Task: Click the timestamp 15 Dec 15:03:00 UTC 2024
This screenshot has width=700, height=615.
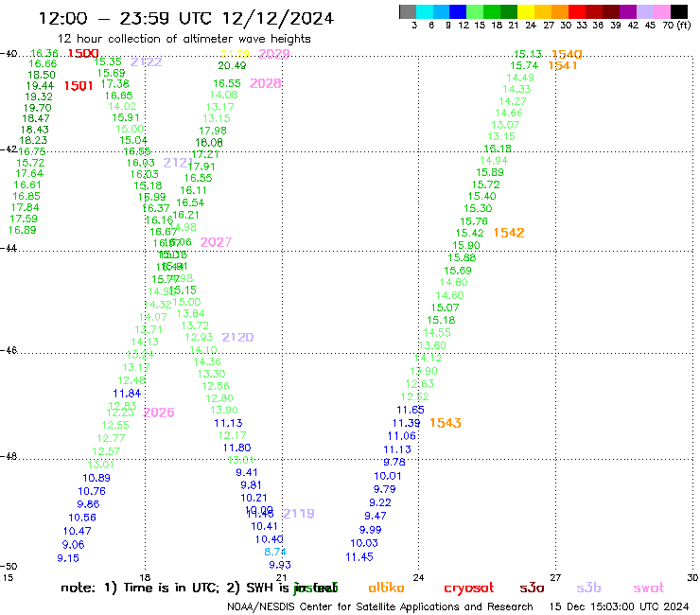Action: (620, 606)
